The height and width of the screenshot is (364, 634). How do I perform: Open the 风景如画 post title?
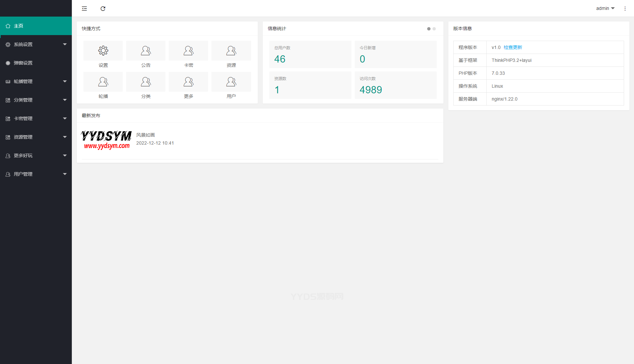click(146, 135)
